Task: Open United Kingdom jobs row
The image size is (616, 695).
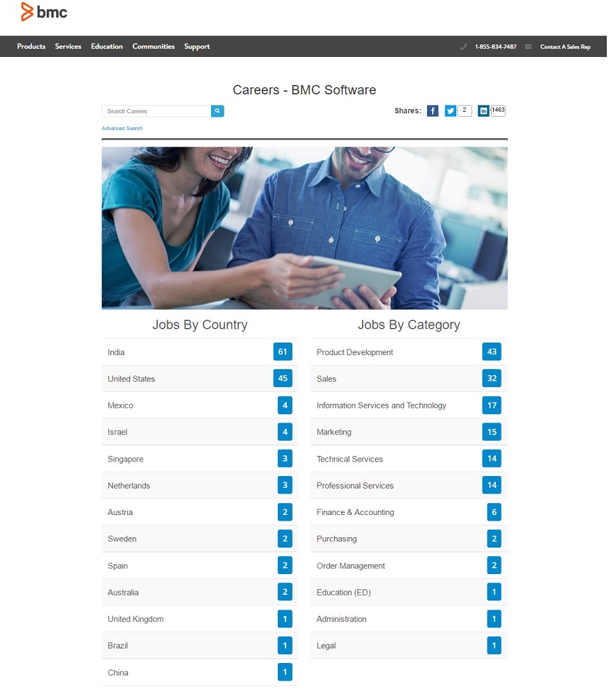Action: (x=200, y=619)
